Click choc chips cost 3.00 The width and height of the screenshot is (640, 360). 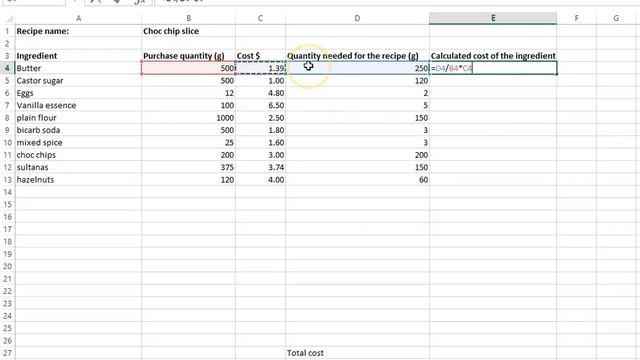tap(260, 155)
